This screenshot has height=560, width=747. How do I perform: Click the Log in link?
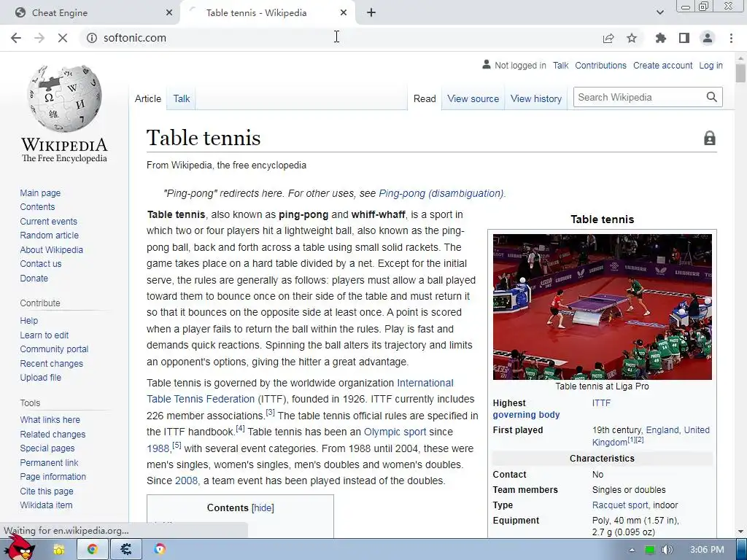(711, 65)
